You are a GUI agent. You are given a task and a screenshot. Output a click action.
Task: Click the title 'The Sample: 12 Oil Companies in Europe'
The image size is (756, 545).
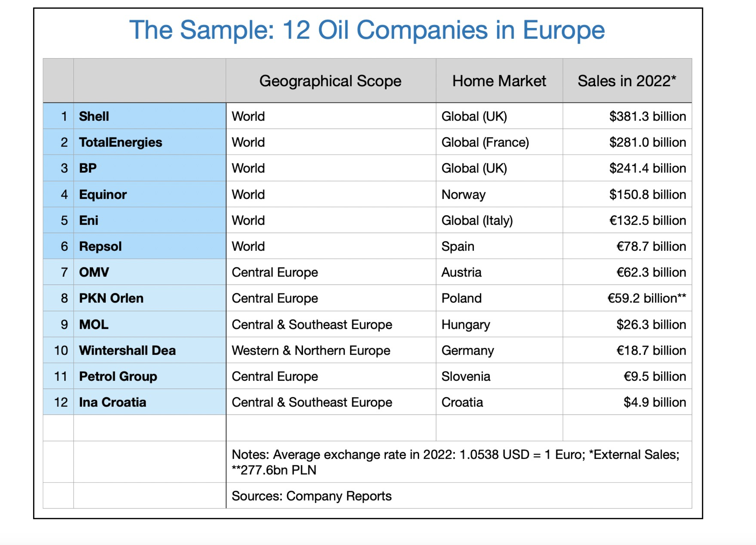pyautogui.click(x=367, y=30)
